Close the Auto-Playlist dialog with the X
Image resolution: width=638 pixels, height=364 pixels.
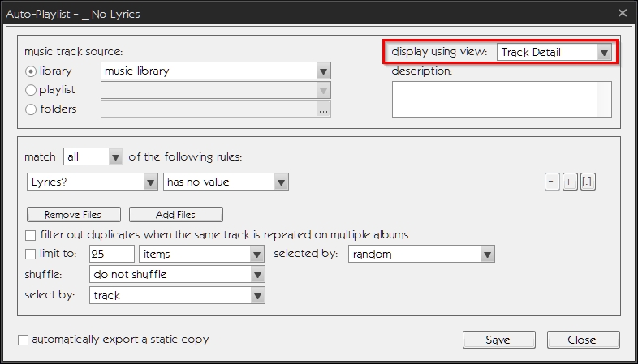click(x=623, y=12)
